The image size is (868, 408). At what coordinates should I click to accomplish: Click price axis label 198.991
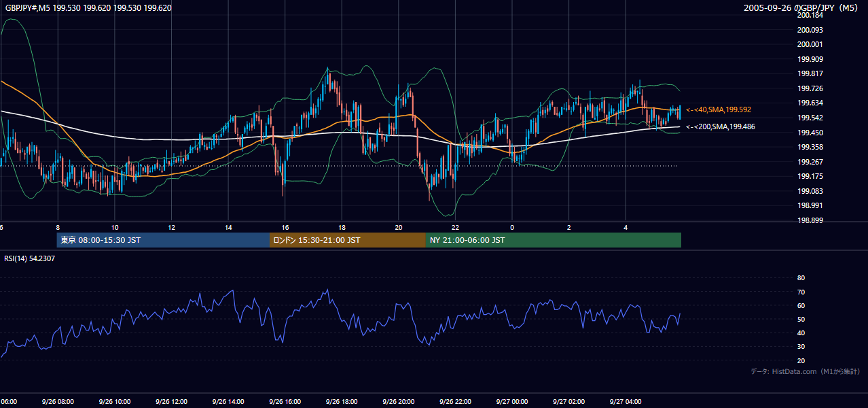click(810, 205)
